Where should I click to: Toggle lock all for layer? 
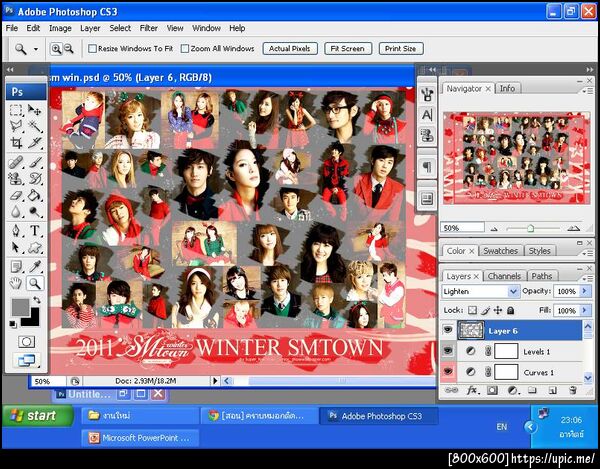[x=510, y=310]
